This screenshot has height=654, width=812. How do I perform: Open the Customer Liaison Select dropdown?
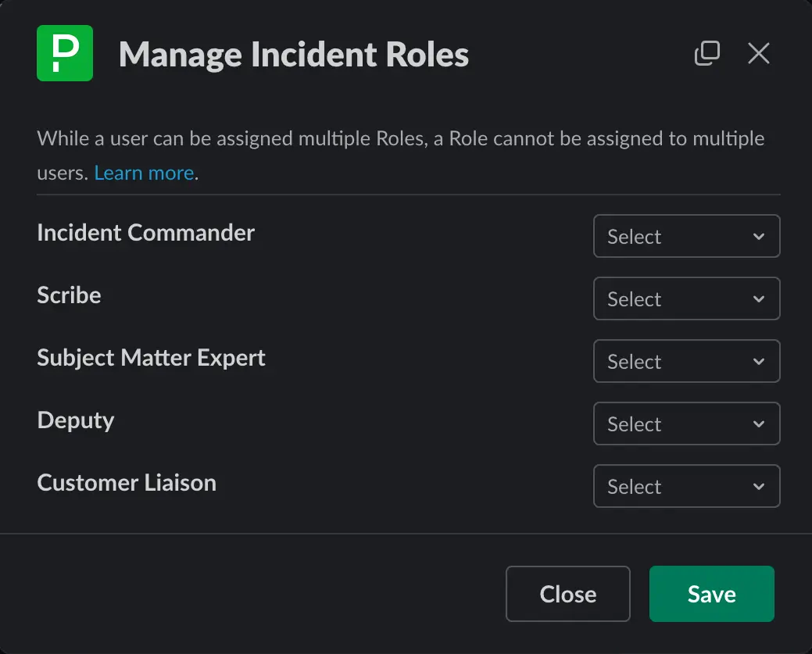[x=686, y=486]
